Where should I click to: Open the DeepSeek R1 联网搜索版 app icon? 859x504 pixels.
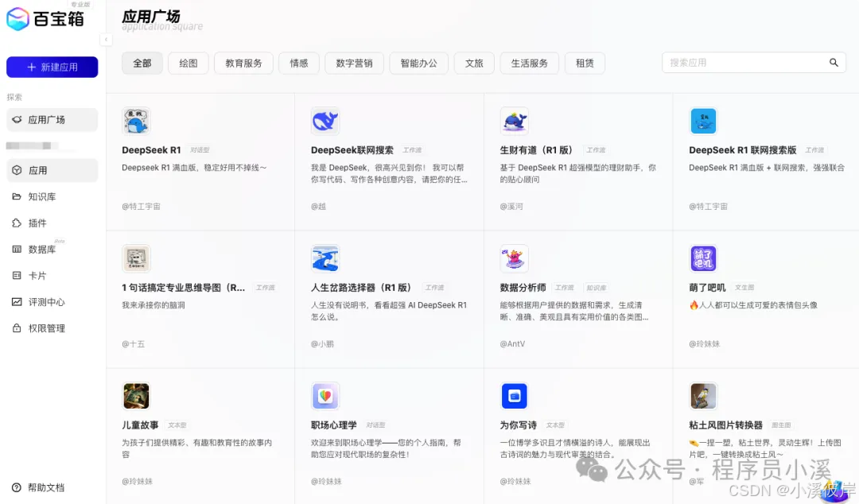click(703, 121)
